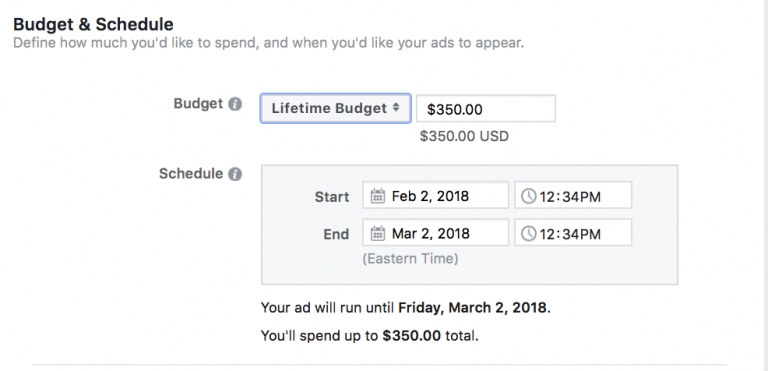
Task: Click the info icon beside Budget
Action: [235, 104]
